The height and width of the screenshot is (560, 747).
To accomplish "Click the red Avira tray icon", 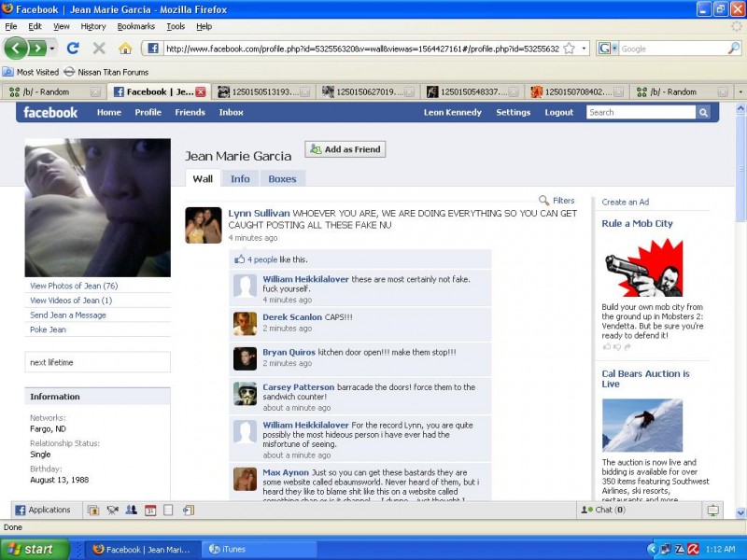I will click(693, 549).
